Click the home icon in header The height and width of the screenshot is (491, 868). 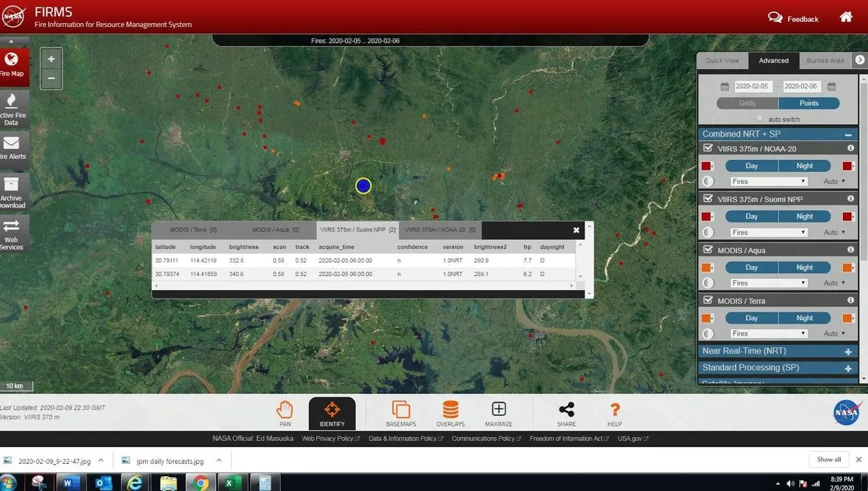pos(846,17)
